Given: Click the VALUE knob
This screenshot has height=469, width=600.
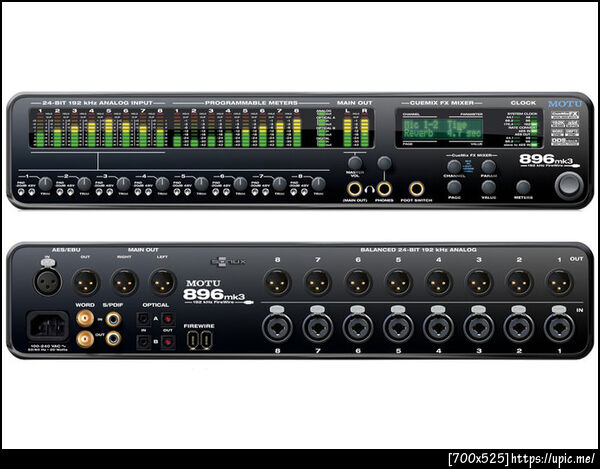Looking at the screenshot, I should tap(488, 187).
